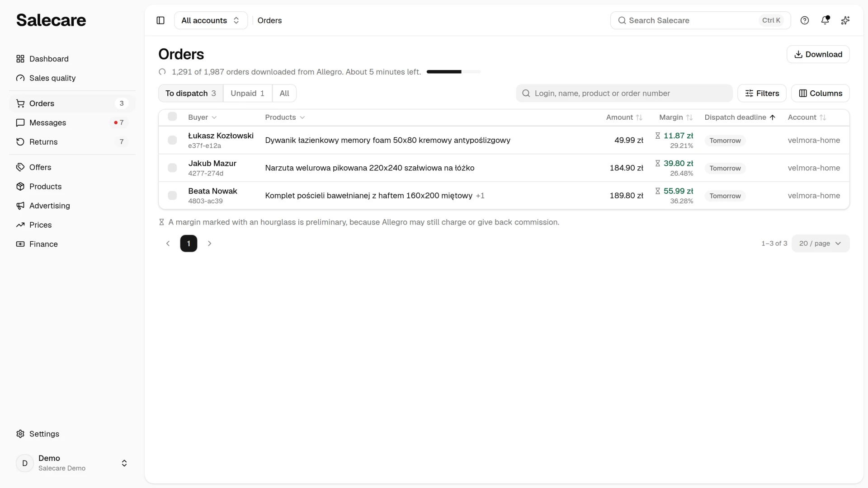Select Łukasz Kozłowski order checkbox
Image resolution: width=868 pixels, height=488 pixels.
pos(172,140)
